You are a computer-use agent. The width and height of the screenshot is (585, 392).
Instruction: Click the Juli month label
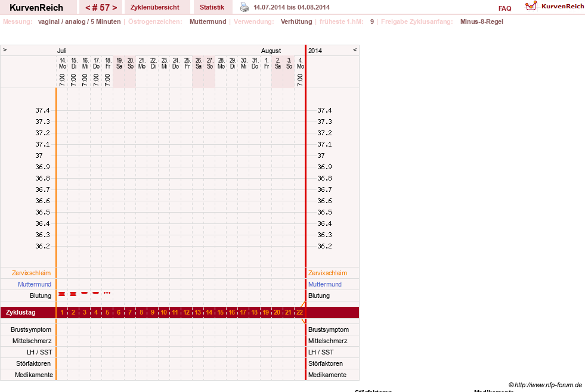click(62, 51)
